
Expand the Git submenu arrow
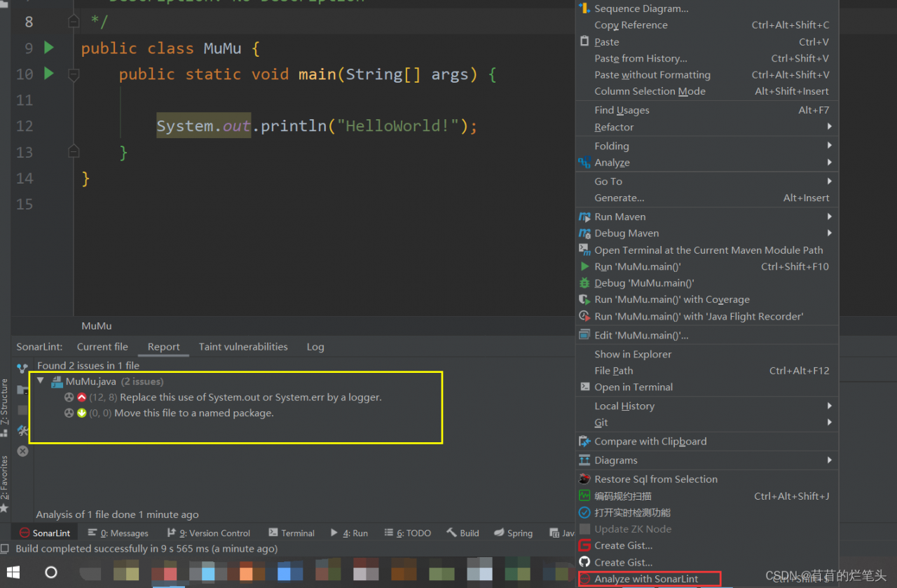pos(830,423)
